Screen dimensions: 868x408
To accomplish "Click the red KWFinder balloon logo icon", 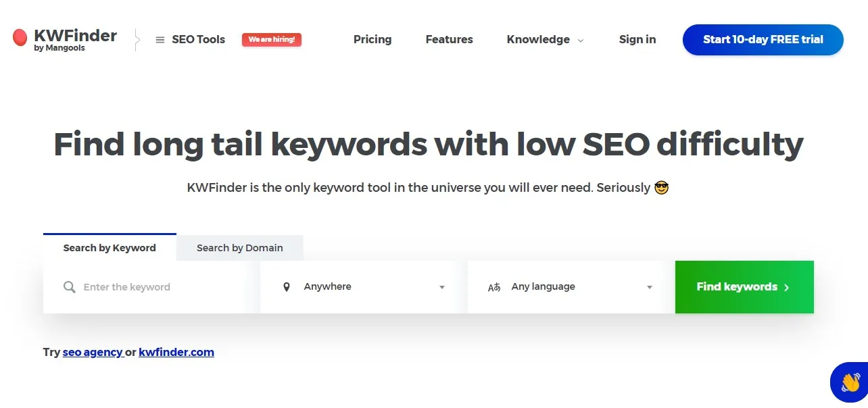I will click(x=20, y=38).
